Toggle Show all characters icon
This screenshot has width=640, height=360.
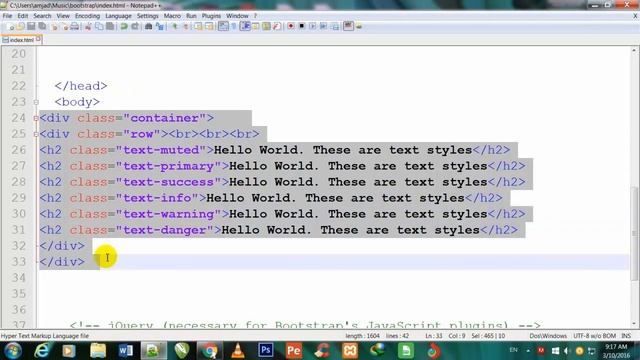(x=234, y=27)
